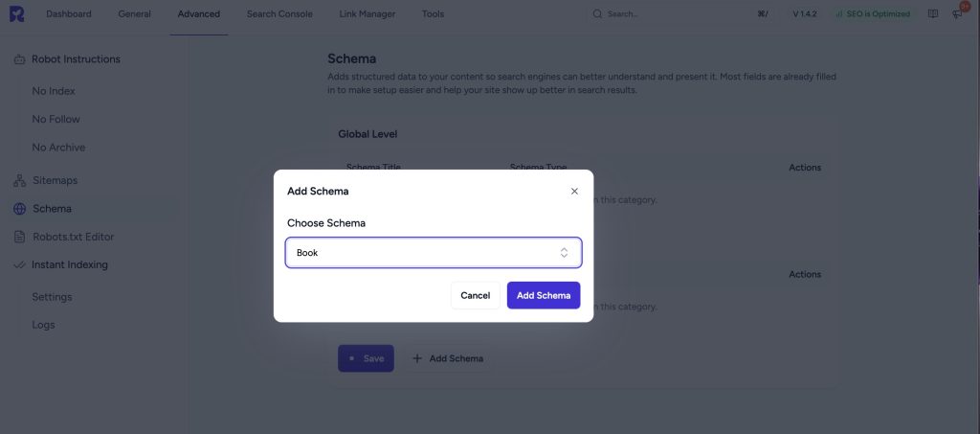Close the Add Schema dialog via X icon

tap(574, 192)
